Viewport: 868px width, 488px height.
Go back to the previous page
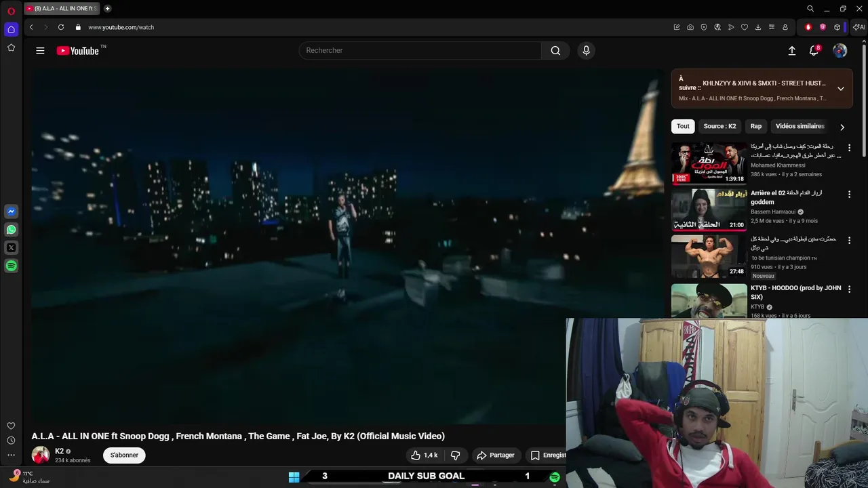coord(31,27)
